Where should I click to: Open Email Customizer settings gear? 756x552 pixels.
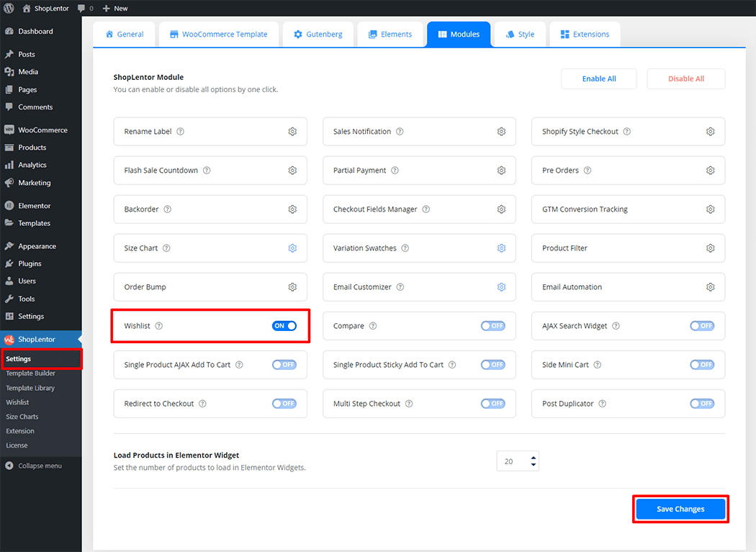tap(501, 287)
